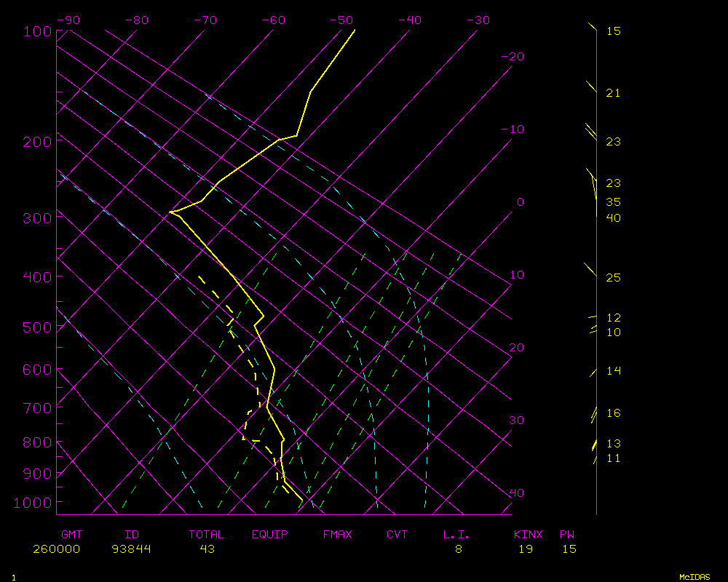Select the wind barb labeled 16
The height and width of the screenshot is (582, 728).
(x=593, y=415)
